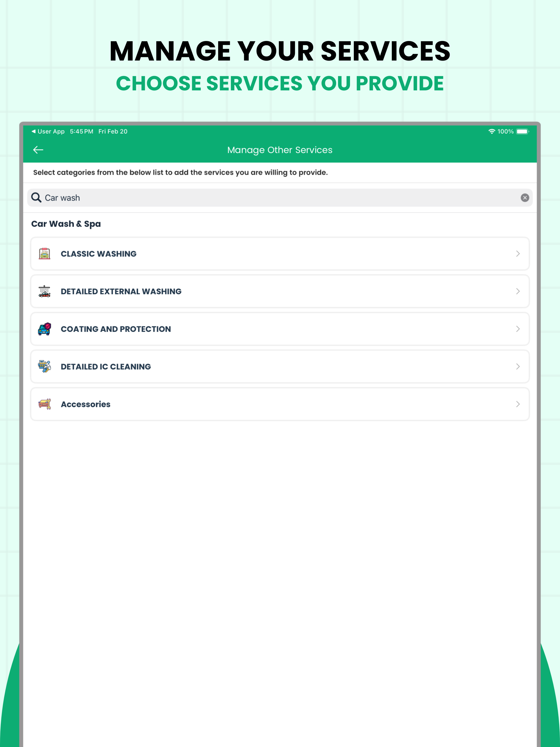
Task: Click the Fri Feb 20 date text
Action: pyautogui.click(x=113, y=131)
